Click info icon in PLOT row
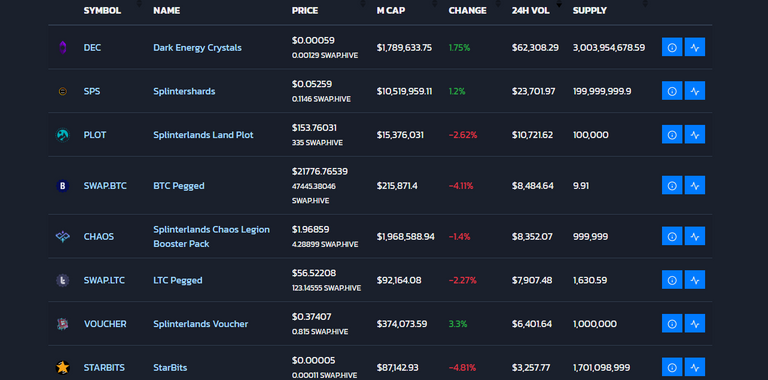768x380 pixels. [672, 134]
